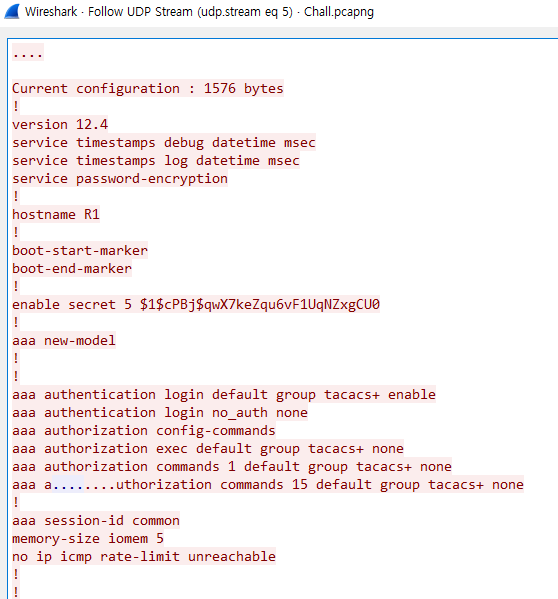Click the 'aaa session-id common' line
558x599 pixels.
pyautogui.click(x=96, y=521)
